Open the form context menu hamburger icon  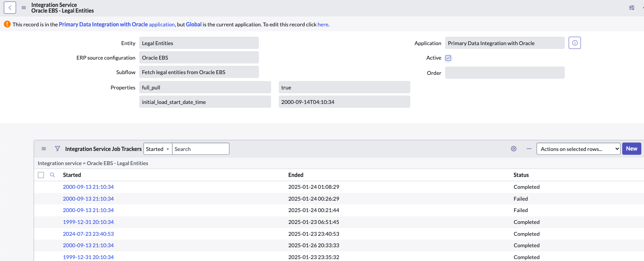click(x=24, y=8)
